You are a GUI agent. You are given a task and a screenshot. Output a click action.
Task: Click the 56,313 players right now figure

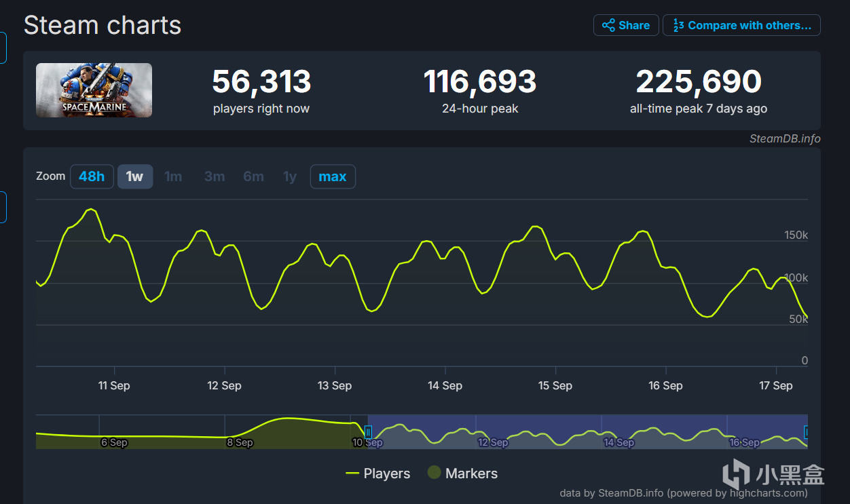coord(261,82)
